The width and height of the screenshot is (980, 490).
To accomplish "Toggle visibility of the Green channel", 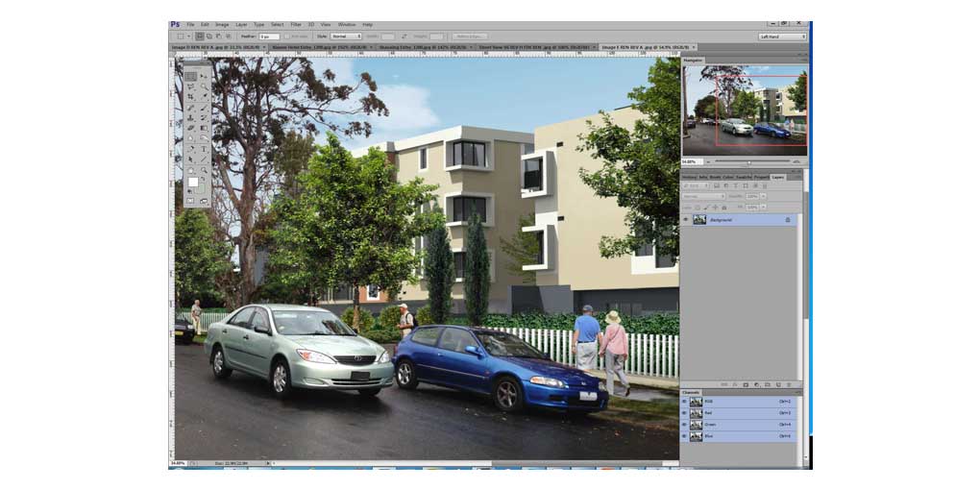I will tap(684, 425).
